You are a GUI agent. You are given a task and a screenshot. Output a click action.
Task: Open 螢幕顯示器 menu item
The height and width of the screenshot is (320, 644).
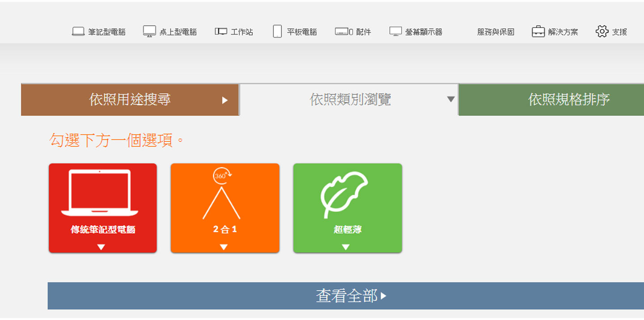[x=416, y=32]
